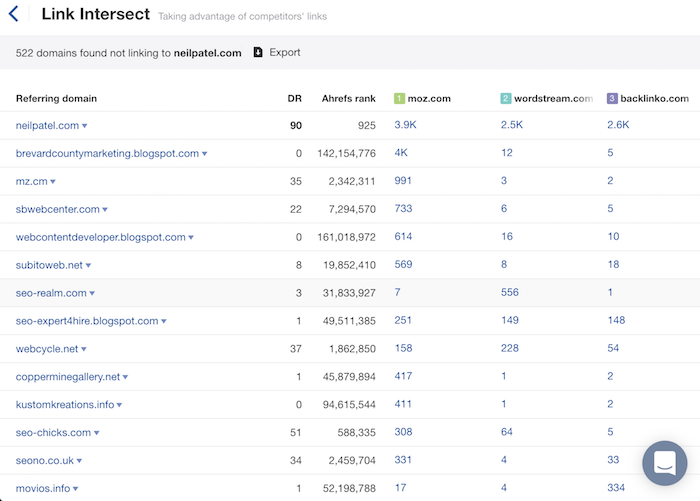Open seo-expert4hire.blogspot.com domain link
This screenshot has width=700, height=501.
(87, 321)
